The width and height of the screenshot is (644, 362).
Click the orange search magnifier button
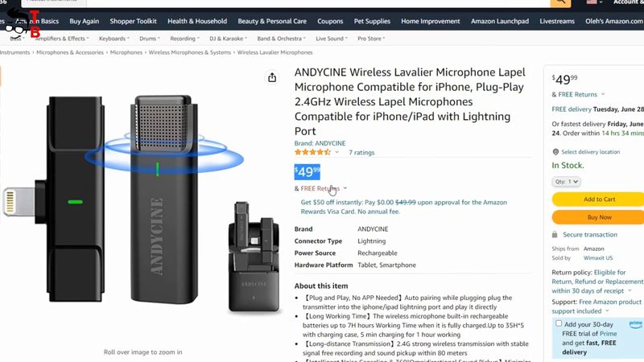coord(560,2)
